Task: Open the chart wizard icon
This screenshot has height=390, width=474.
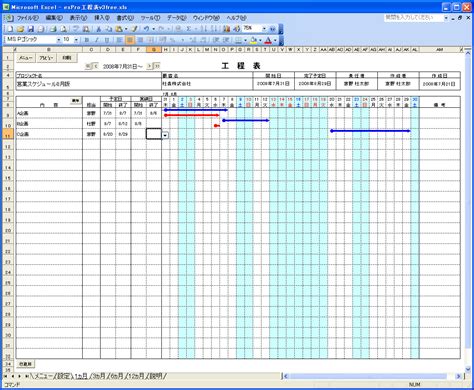Action: pos(227,29)
